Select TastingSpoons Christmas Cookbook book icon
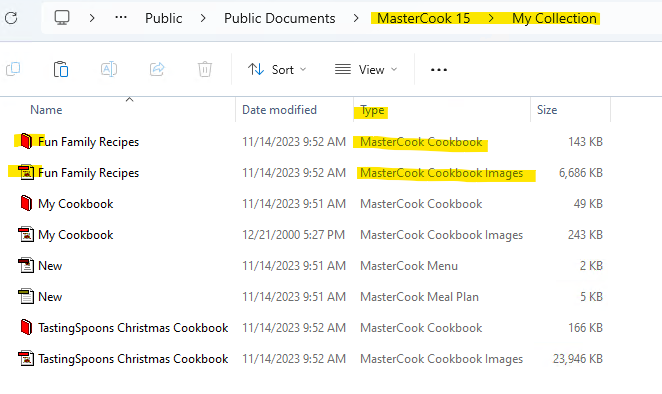The height and width of the screenshot is (394, 662). (26, 327)
